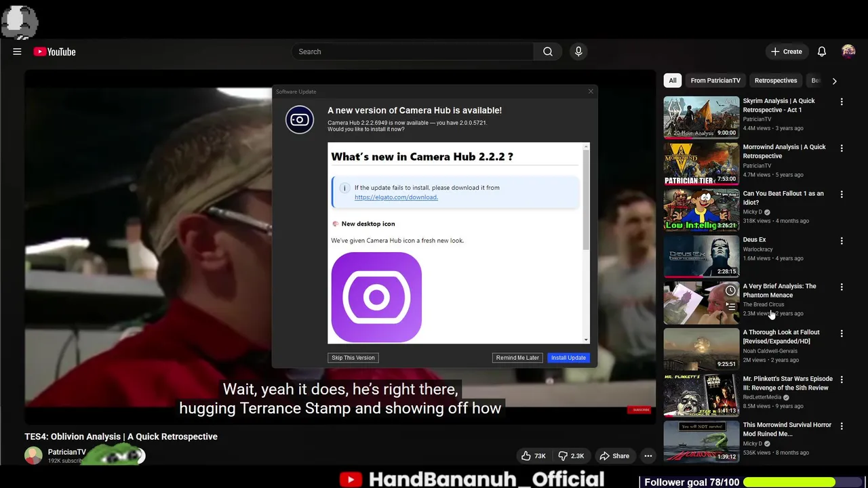Click the large purple Camera Hub icon image
Screen dimensions: 868x488
tap(376, 298)
